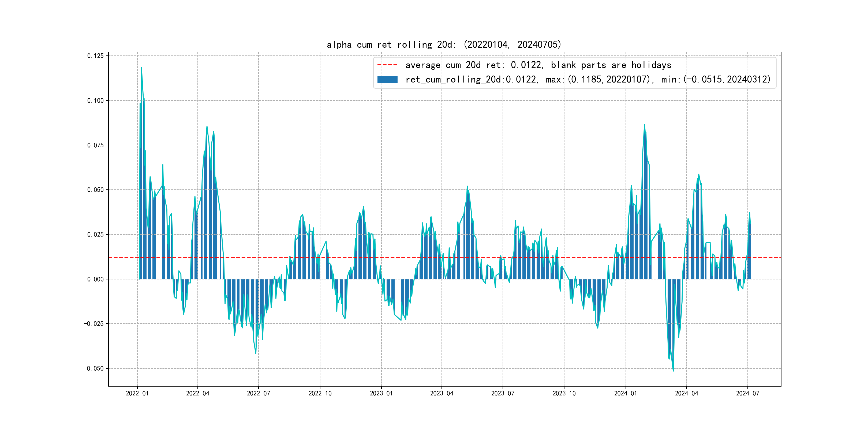
Task: Click the 2024-07 x-axis label
Action: tap(748, 393)
